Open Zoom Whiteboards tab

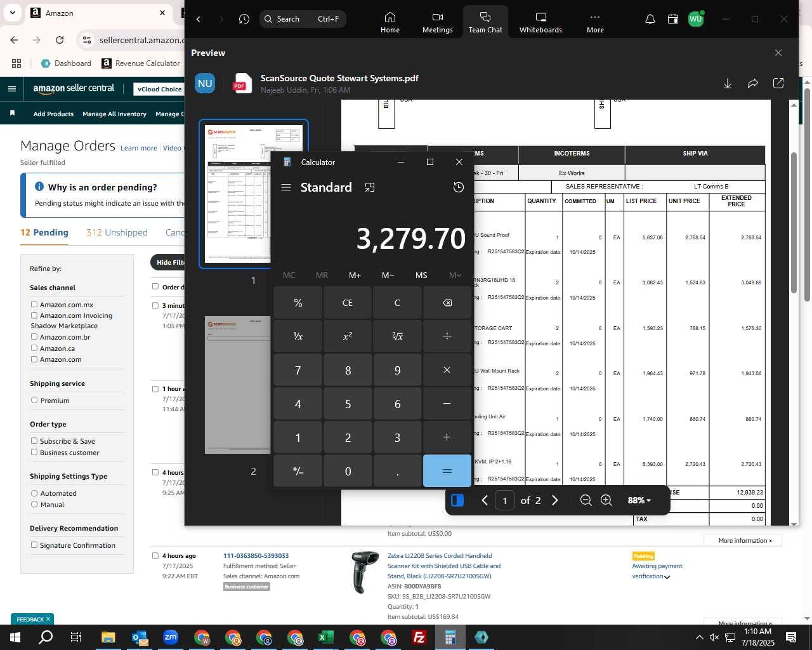540,22
